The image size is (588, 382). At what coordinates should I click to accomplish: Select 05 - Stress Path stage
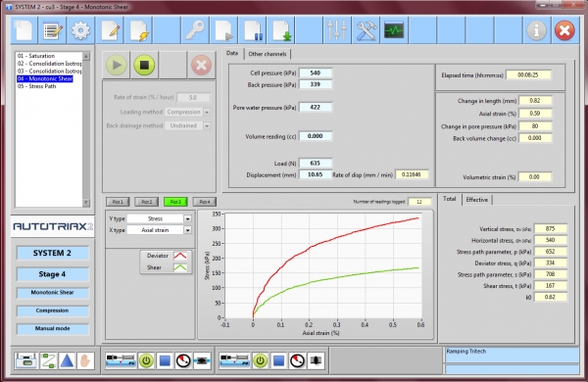pos(37,86)
